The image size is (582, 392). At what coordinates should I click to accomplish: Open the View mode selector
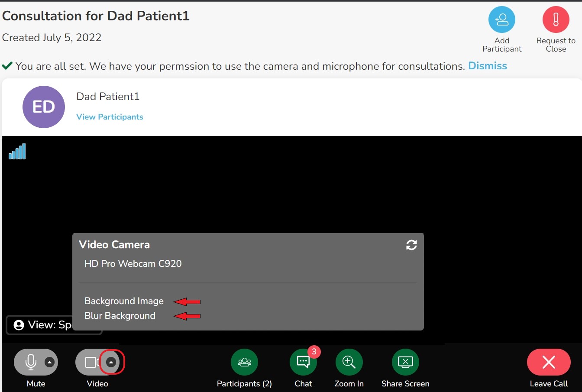click(x=43, y=325)
